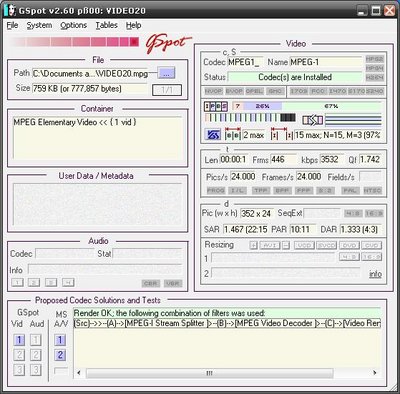Viewport: 400px width, 394px height.
Task: Click the MS A/V 1 render button
Action: coord(60,340)
